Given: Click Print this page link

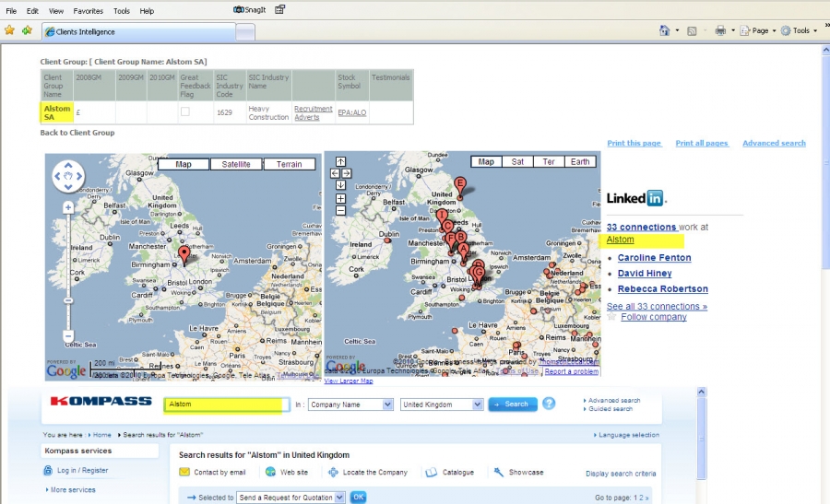Looking at the screenshot, I should tap(634, 143).
